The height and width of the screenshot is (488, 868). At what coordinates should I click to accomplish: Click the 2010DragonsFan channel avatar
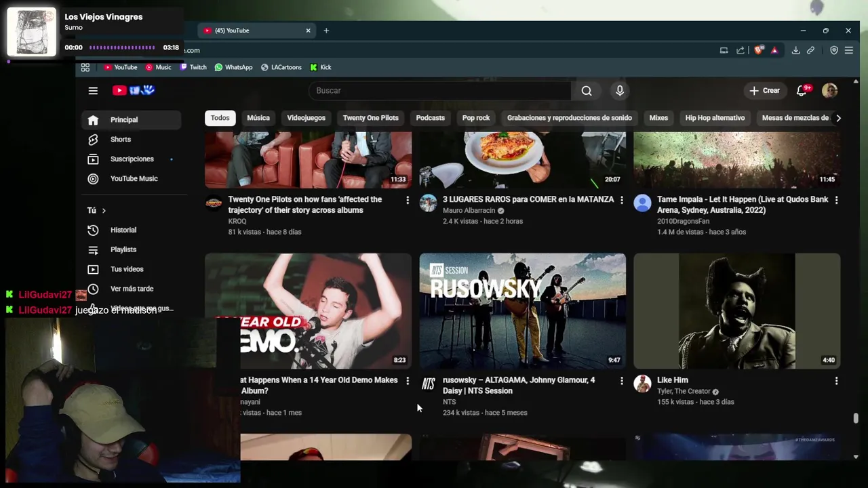pos(642,203)
